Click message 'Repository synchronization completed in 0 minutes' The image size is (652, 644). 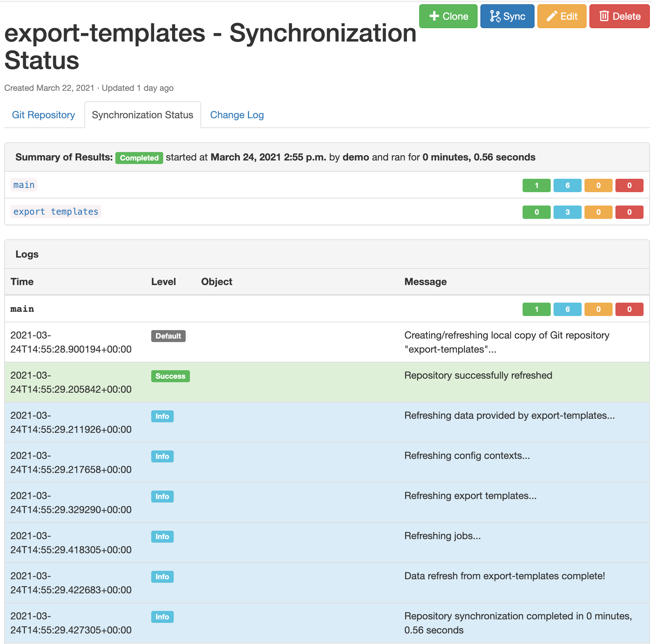click(518, 616)
